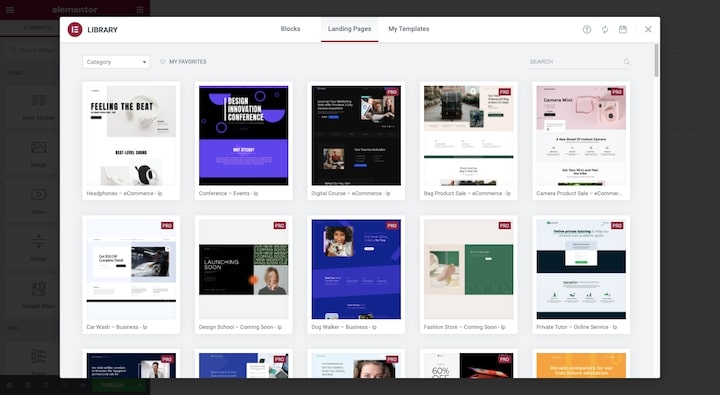
Task: Click the library help icon
Action: click(x=587, y=29)
